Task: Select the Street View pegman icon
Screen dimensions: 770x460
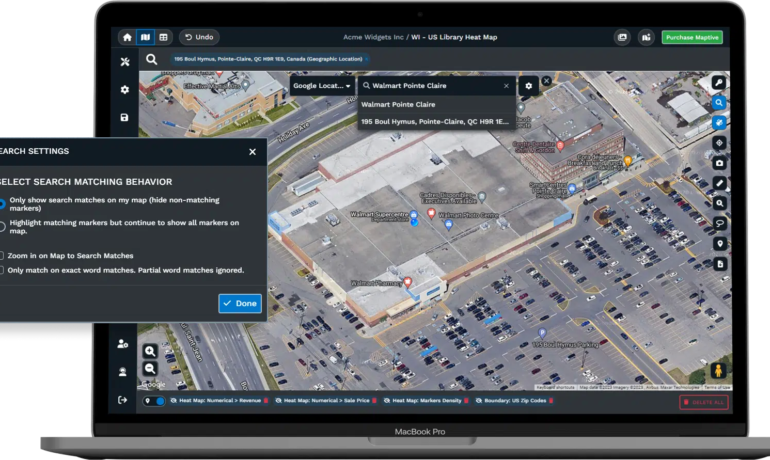Action: (x=718, y=371)
